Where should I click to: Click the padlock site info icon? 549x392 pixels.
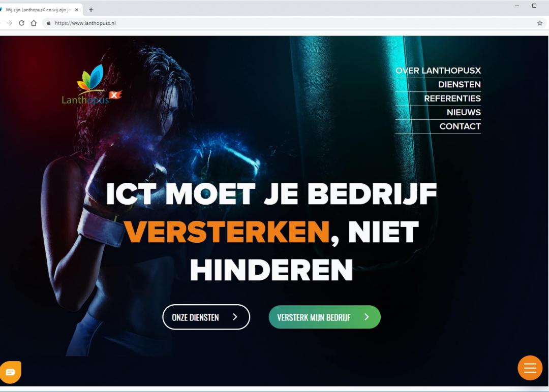49,23
